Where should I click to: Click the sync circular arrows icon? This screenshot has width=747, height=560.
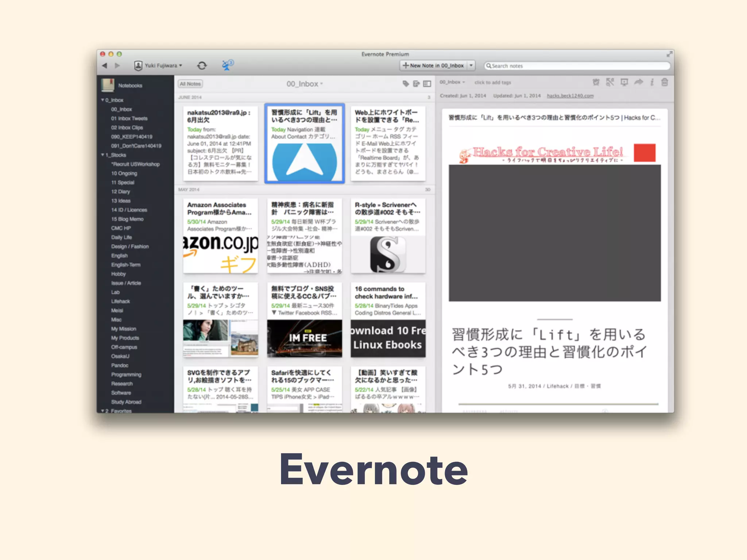[x=202, y=66]
